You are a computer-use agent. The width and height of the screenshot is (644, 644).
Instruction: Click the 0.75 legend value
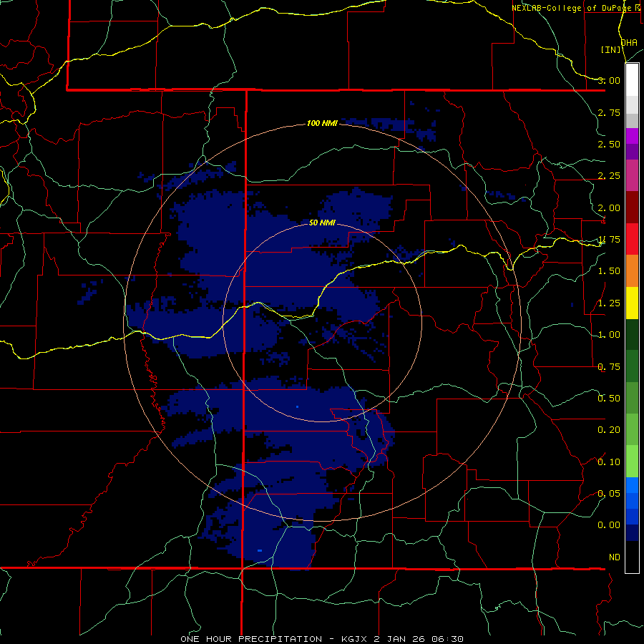[x=609, y=367]
